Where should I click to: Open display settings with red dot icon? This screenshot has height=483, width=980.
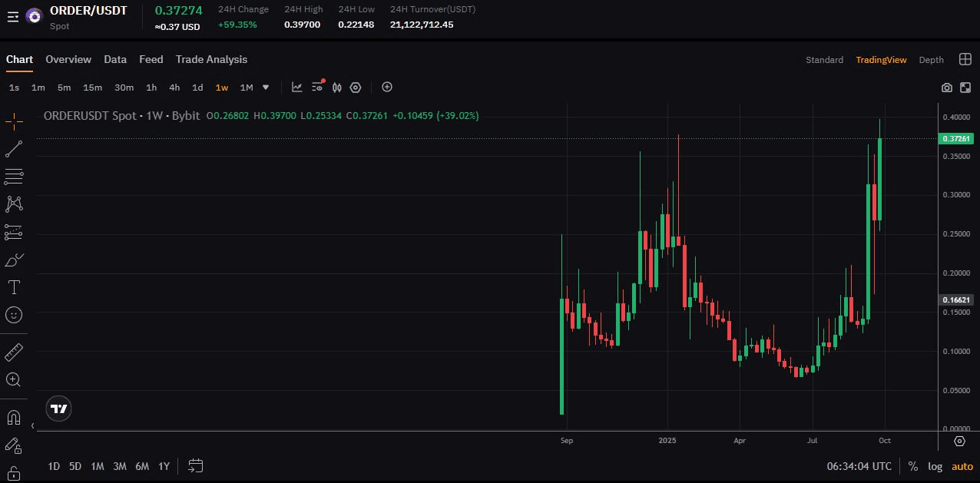[x=318, y=87]
